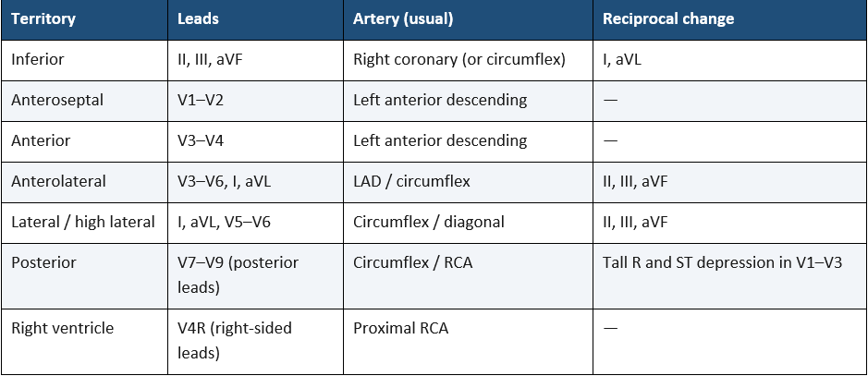
Task: Select the Proximal RCA cell
Action: click(x=468, y=342)
